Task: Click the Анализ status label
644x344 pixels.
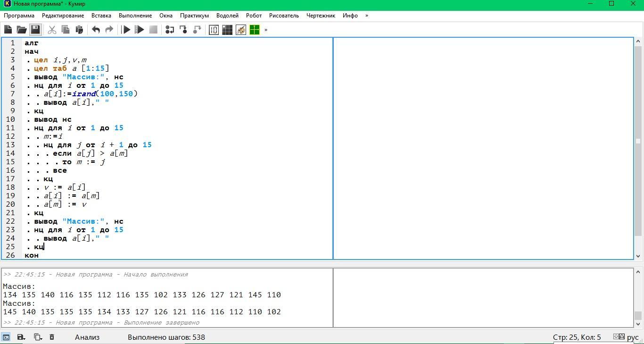Action: tap(87, 337)
